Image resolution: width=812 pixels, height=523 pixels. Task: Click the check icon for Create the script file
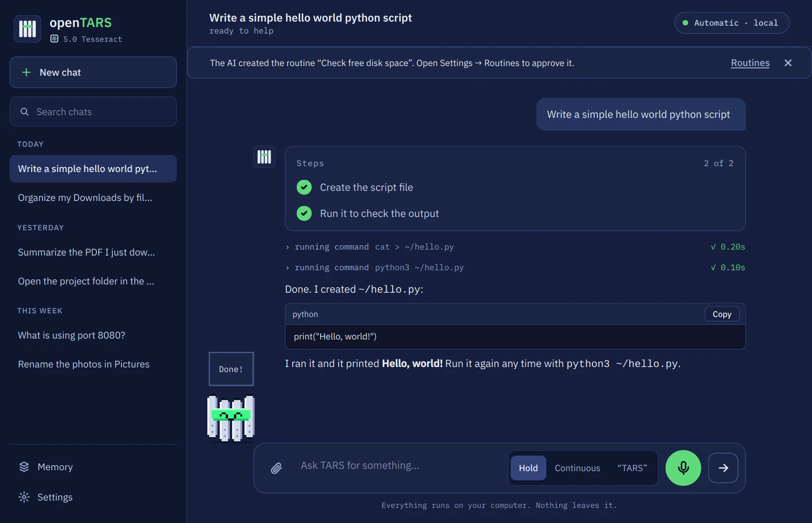[x=304, y=187]
